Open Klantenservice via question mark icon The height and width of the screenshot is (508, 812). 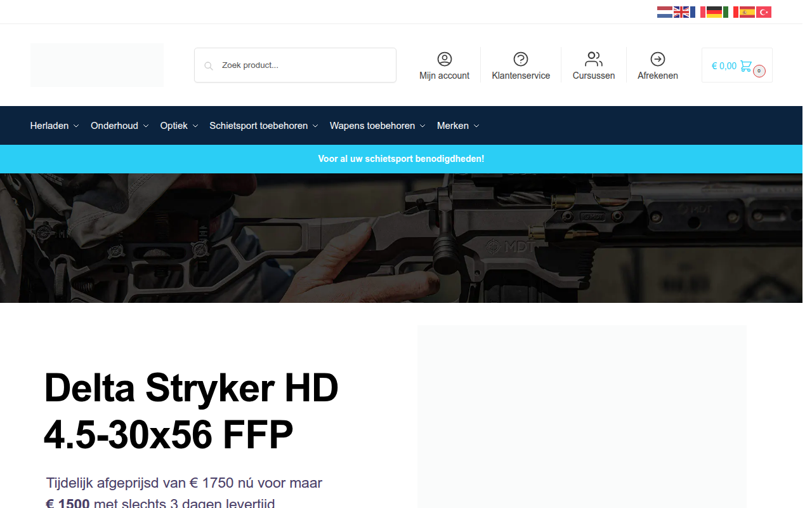(x=521, y=59)
